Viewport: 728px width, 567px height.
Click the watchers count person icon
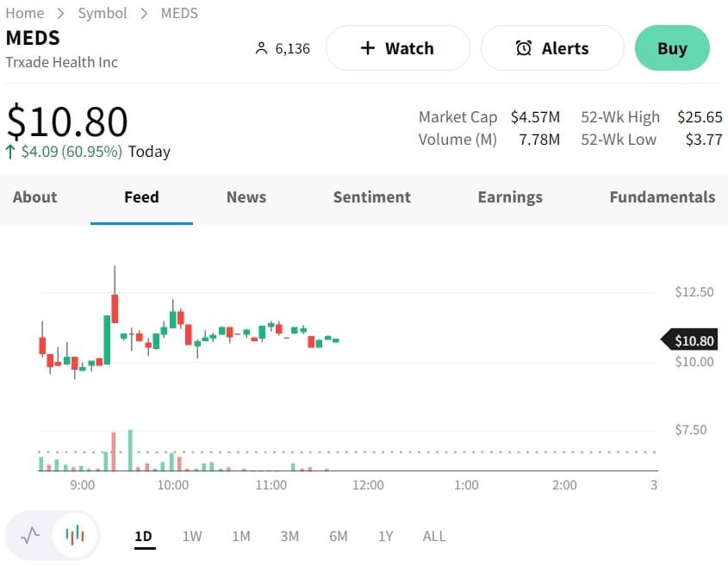262,48
